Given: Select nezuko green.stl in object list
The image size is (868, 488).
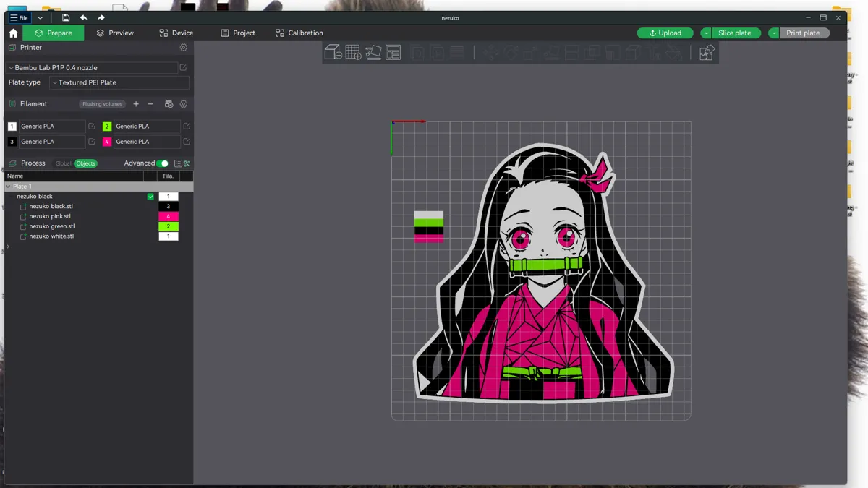Looking at the screenshot, I should (52, 226).
